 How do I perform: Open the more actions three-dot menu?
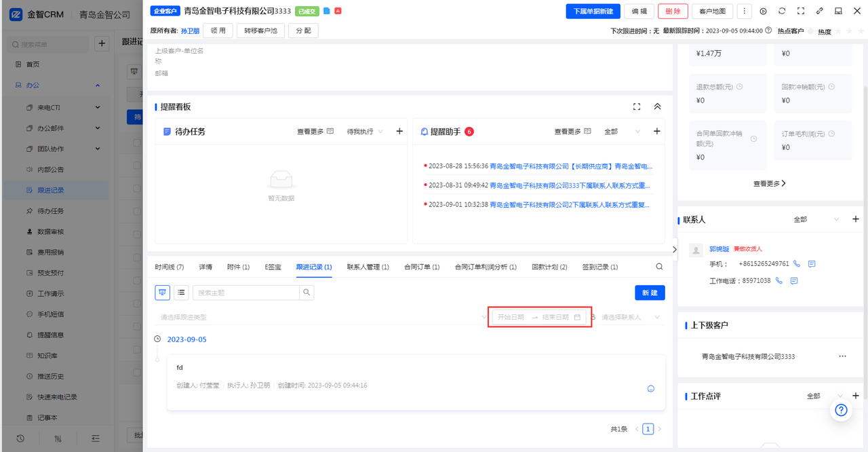[744, 11]
